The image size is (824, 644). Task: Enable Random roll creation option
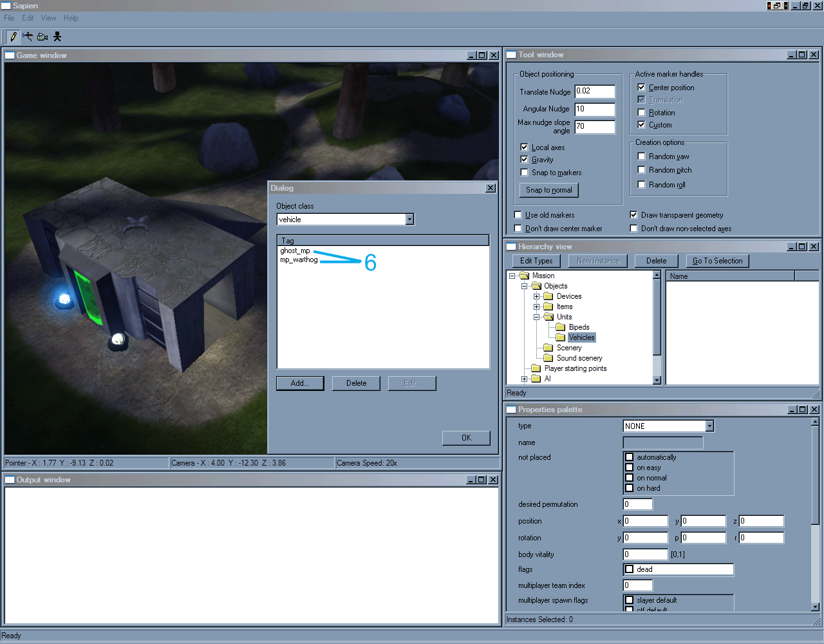(641, 184)
